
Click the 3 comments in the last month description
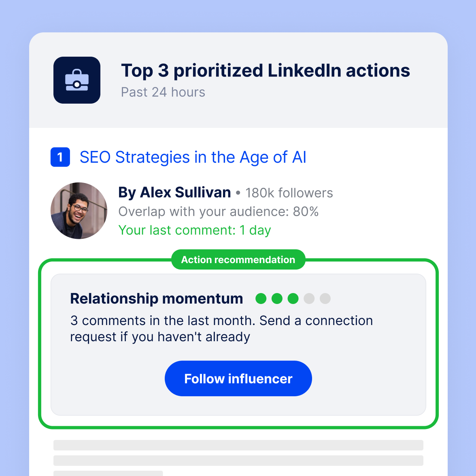click(x=221, y=329)
